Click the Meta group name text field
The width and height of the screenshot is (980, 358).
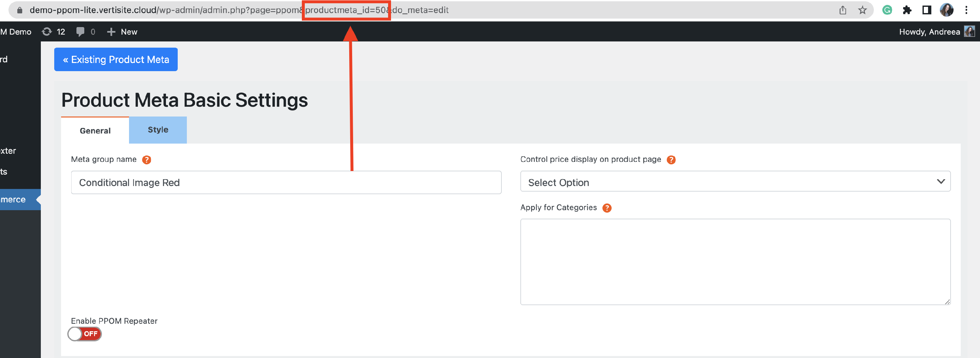click(x=286, y=182)
